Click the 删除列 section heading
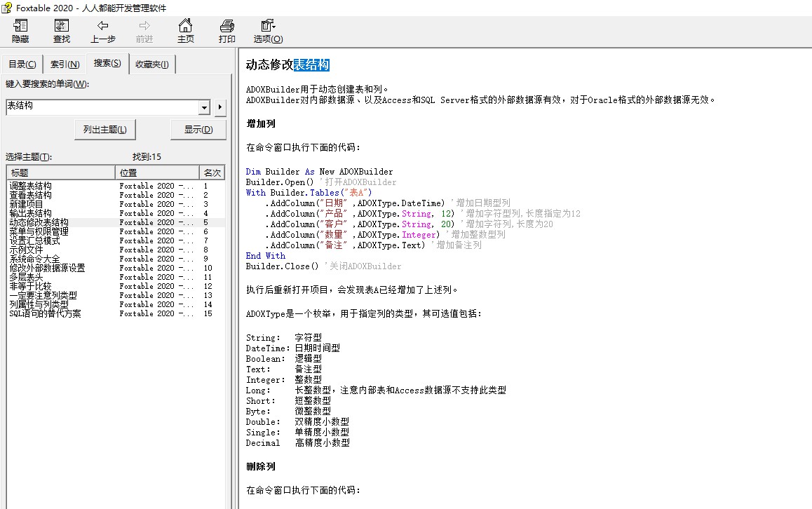Screen dimensions: 812x509 click(261, 466)
